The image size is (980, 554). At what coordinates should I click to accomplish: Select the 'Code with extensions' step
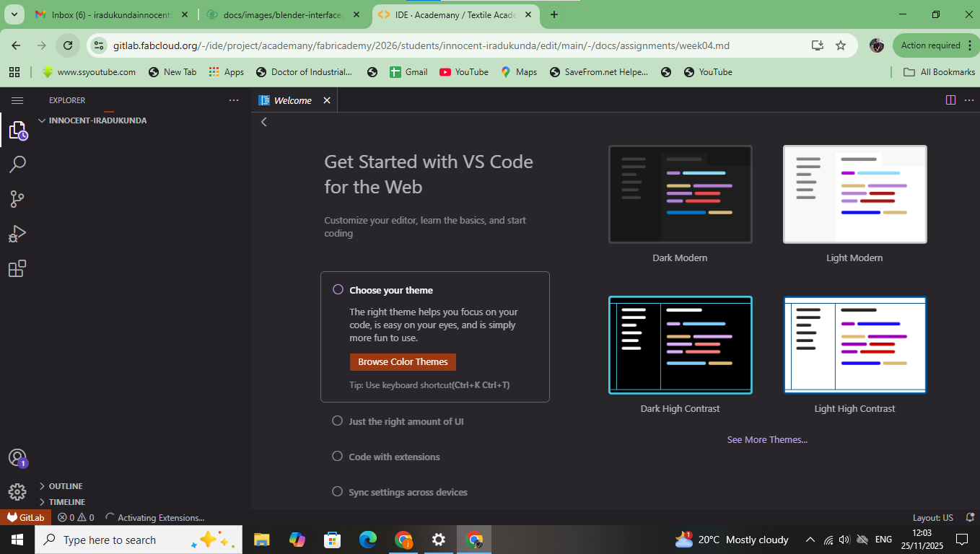(x=394, y=457)
